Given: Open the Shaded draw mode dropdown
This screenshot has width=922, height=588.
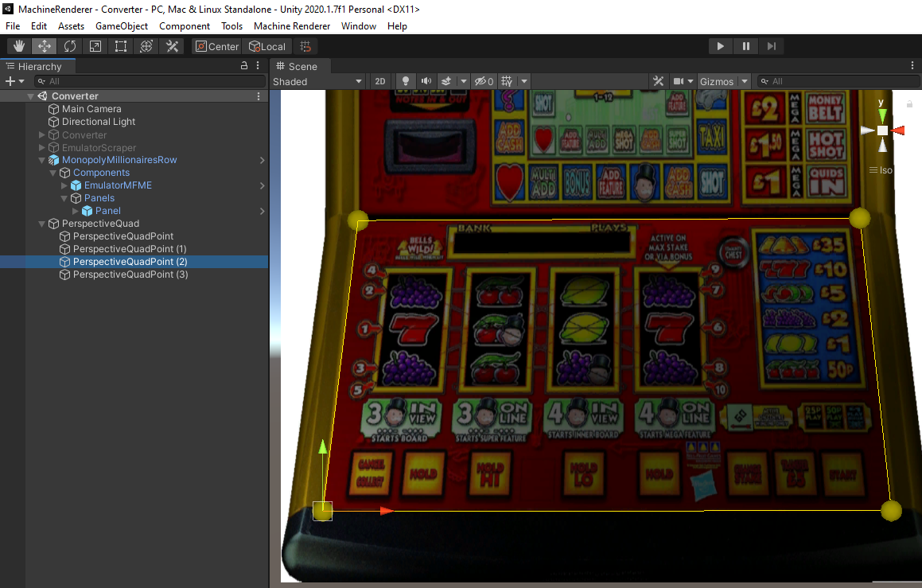Looking at the screenshot, I should [x=317, y=81].
